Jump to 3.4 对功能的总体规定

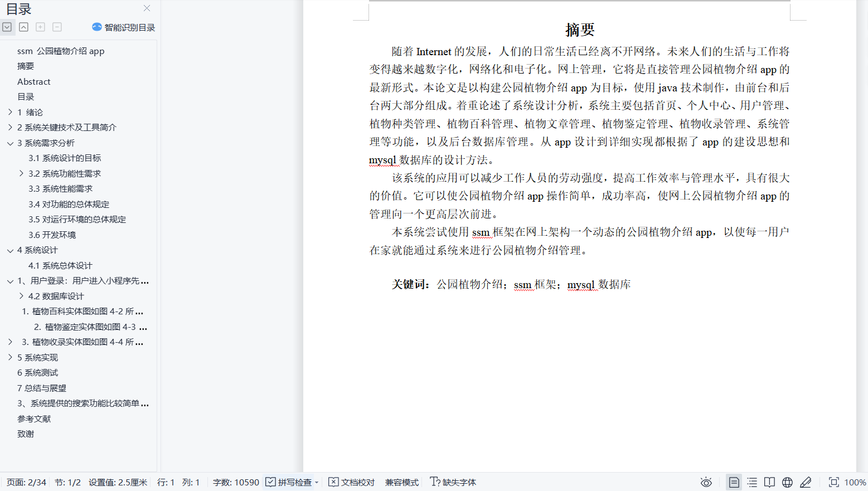(69, 204)
